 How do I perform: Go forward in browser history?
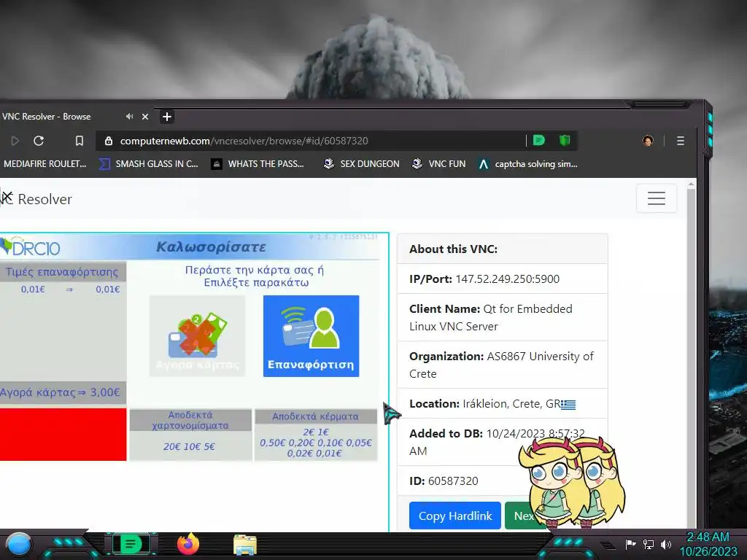15,141
